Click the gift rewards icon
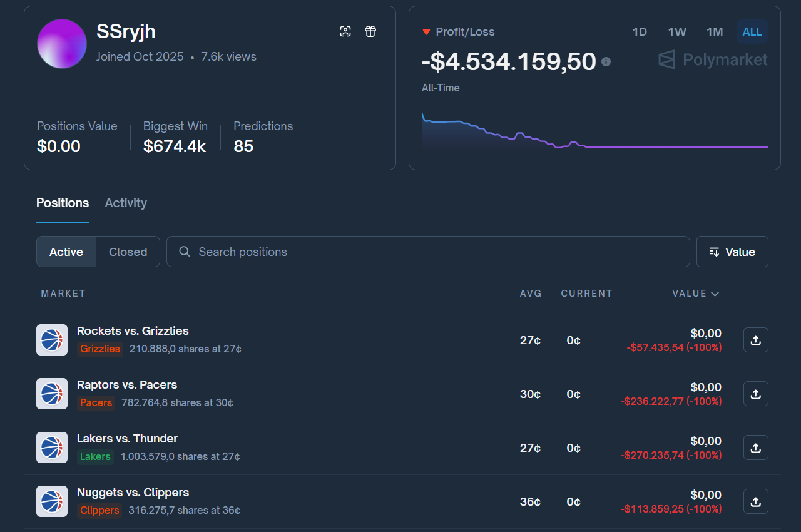This screenshot has width=801, height=532. (x=370, y=31)
